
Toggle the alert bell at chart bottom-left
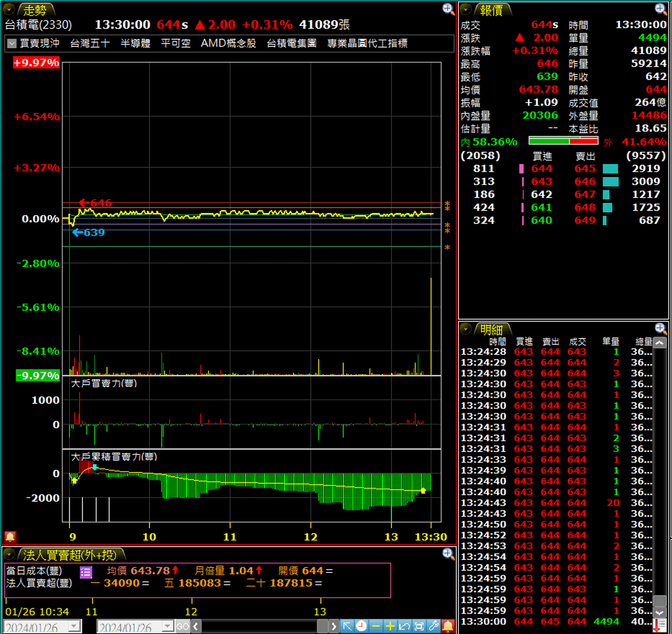tap(10, 537)
